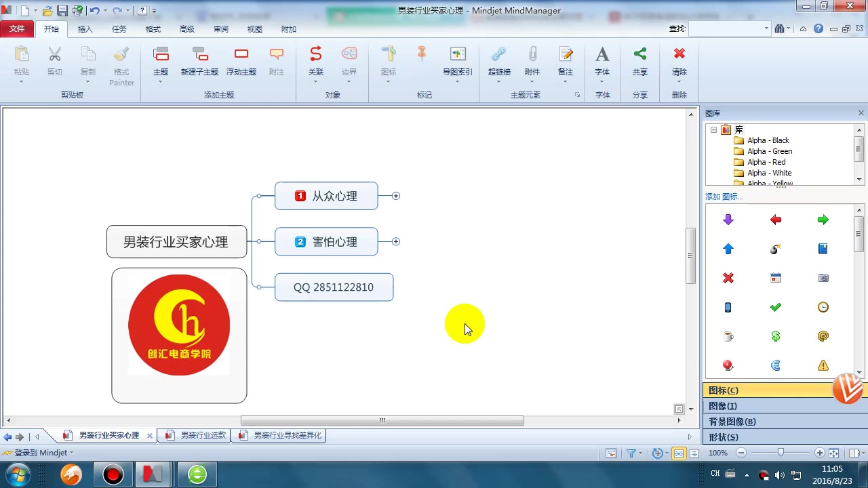The image size is (868, 488).
Task: Select the coffee cup marker icon
Action: click(x=728, y=336)
